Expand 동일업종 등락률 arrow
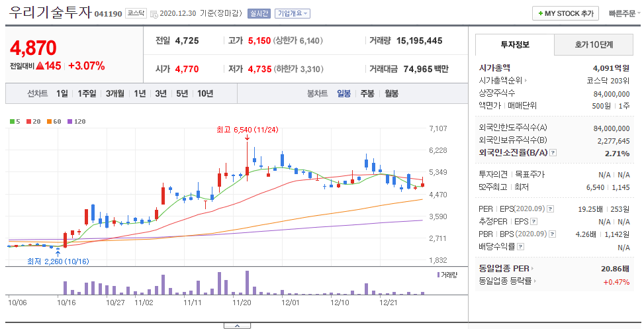This screenshot has height=329, width=644. click(534, 281)
